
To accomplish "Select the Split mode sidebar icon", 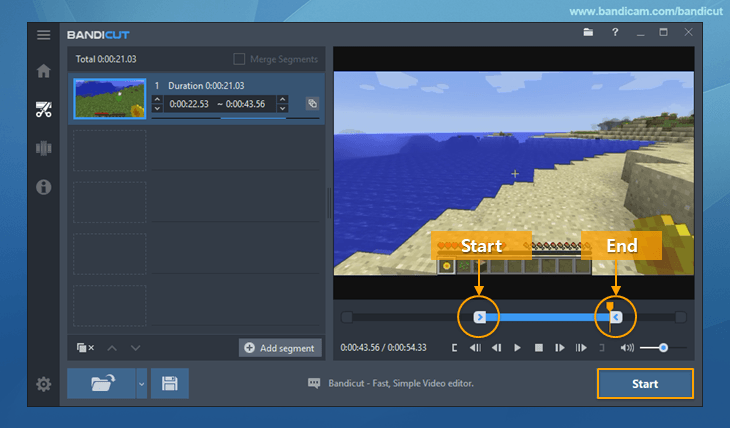I will [44, 148].
